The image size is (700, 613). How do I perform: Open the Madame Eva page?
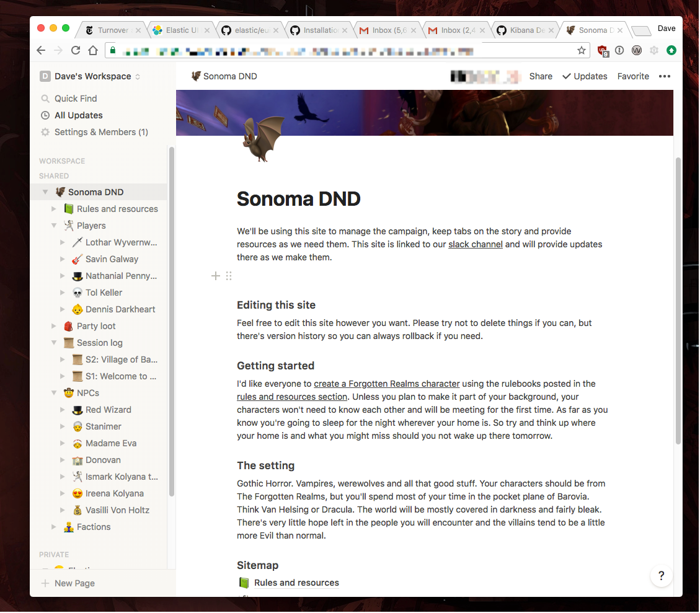[111, 443]
